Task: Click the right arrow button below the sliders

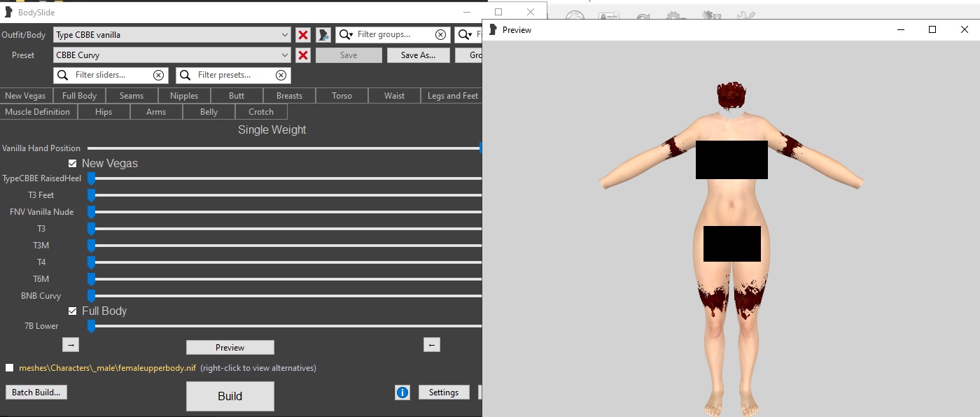Action: pyautogui.click(x=71, y=344)
